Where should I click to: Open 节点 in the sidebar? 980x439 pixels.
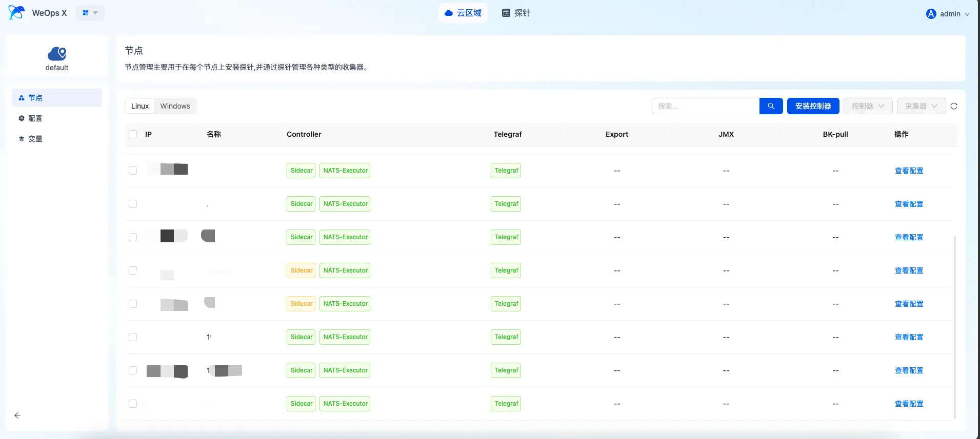tap(57, 98)
